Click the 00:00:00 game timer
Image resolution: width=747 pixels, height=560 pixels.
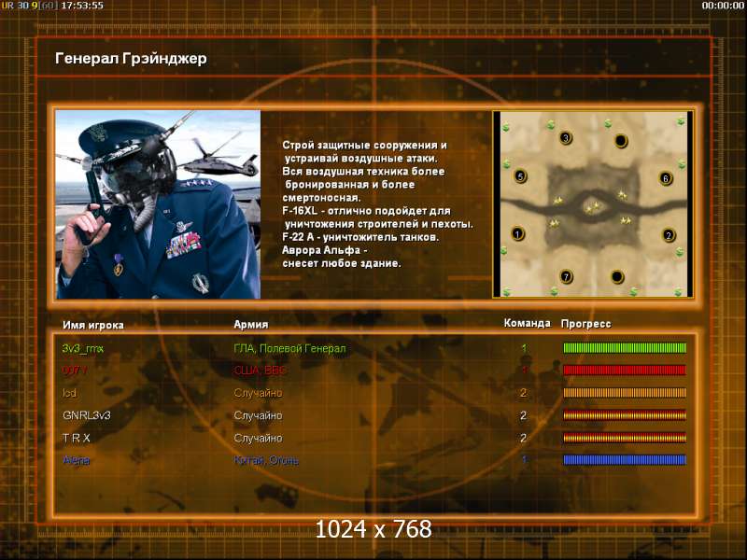pos(723,6)
